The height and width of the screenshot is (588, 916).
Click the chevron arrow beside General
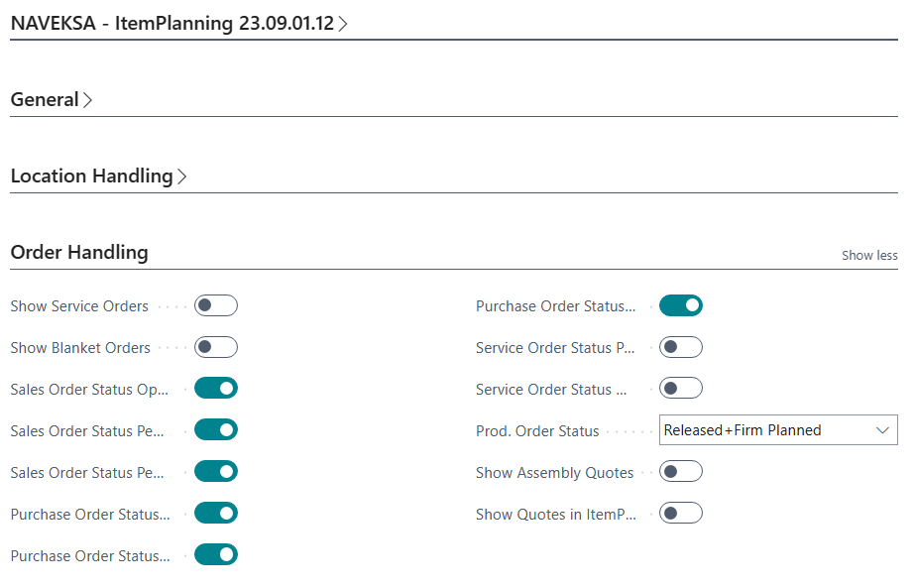[87, 100]
